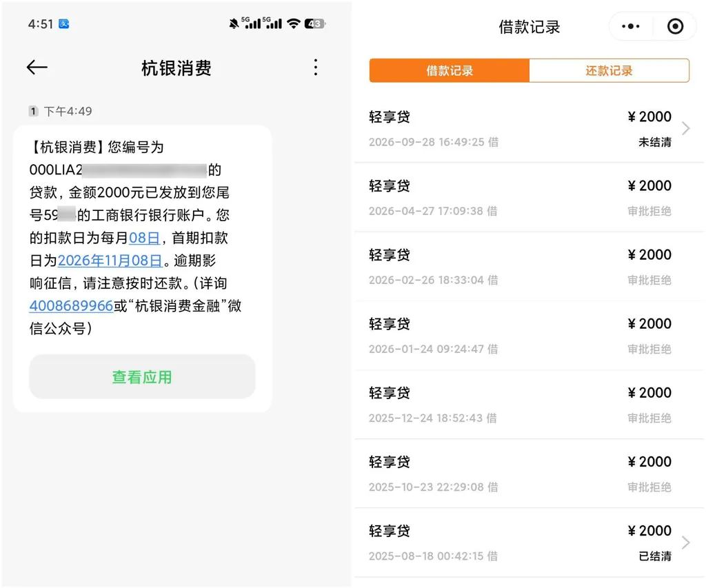Select loan record dated 2026-01-24 09:24:47
706x588 pixels.
coord(529,336)
